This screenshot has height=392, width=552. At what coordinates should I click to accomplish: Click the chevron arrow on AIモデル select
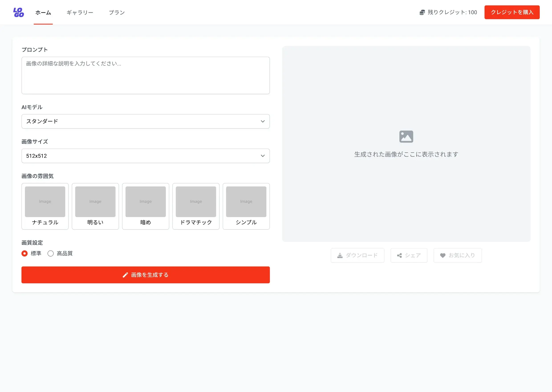[263, 121]
